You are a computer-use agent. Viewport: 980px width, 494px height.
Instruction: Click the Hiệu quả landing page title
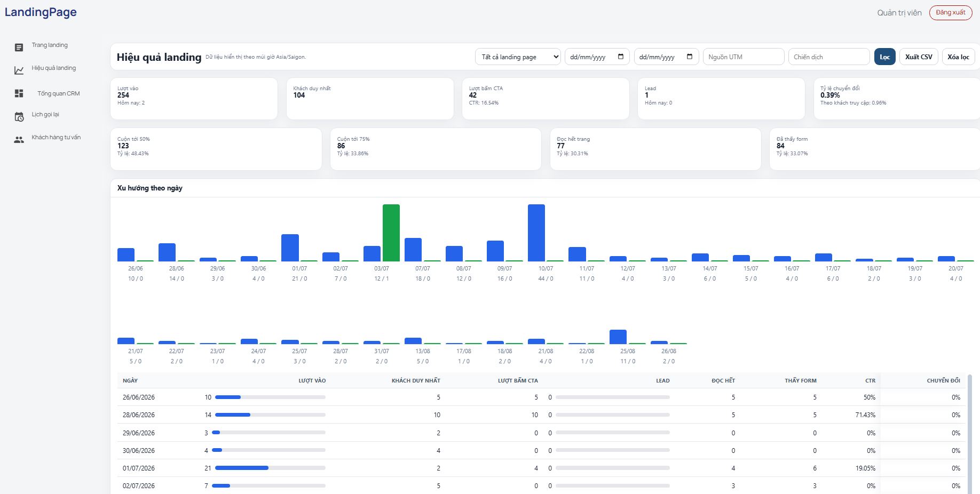point(159,57)
